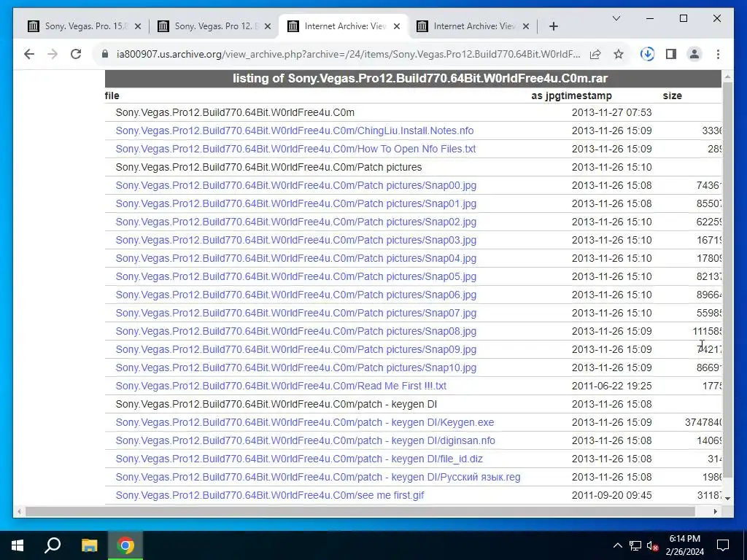This screenshot has width=747, height=560.
Task: Click the 'as jpg' column header
Action: (544, 96)
